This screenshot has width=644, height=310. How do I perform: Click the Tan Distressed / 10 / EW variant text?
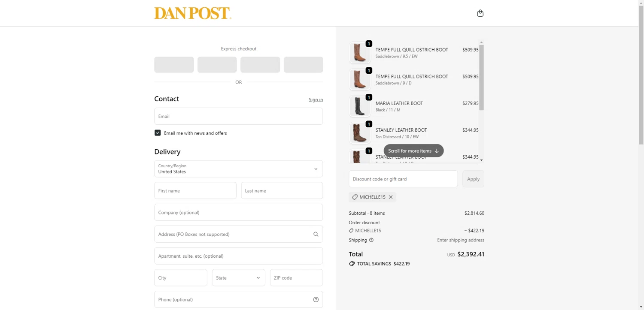[397, 137]
